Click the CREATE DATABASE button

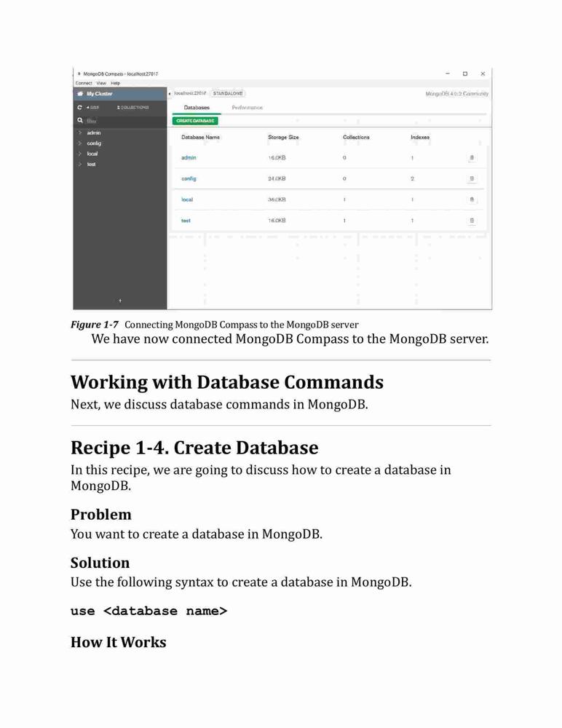tap(195, 121)
